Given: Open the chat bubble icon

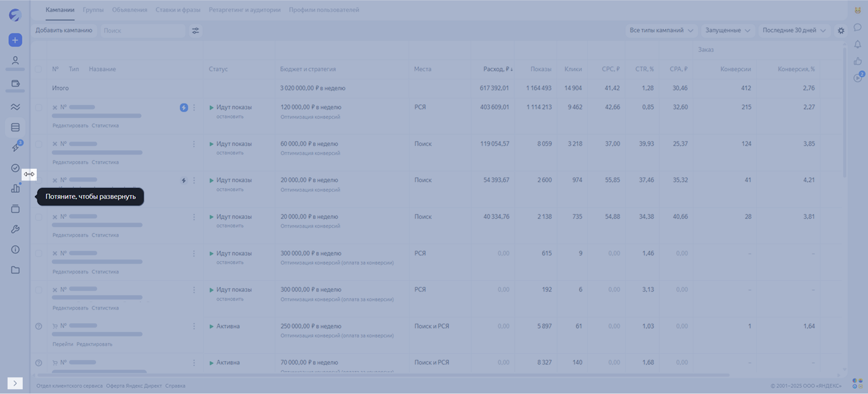Looking at the screenshot, I should 858,27.
